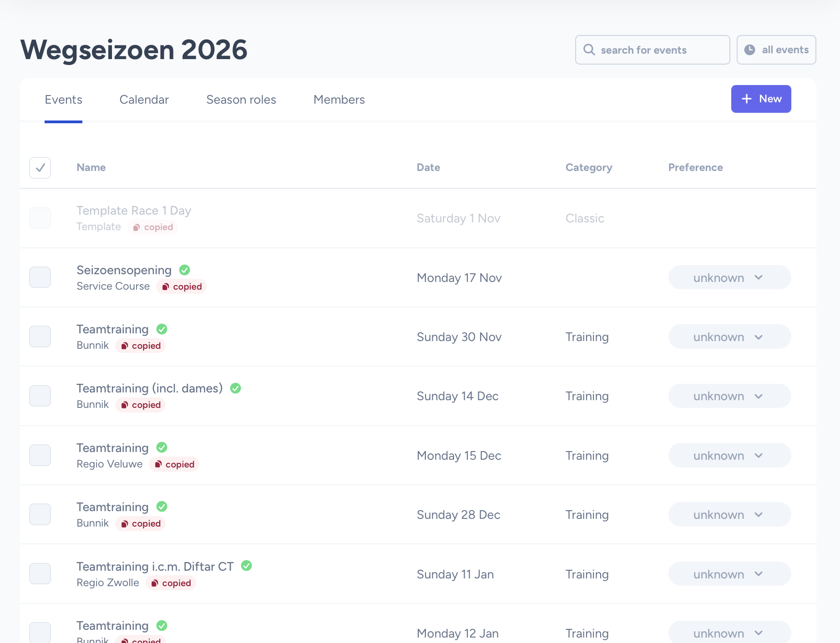Open preference dropdown for Monday 17 Nov event

coord(729,277)
